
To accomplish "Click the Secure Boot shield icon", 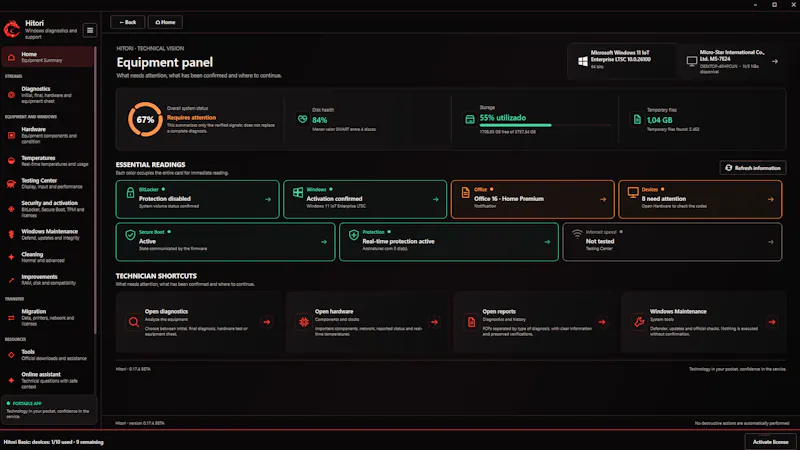I will pos(130,235).
